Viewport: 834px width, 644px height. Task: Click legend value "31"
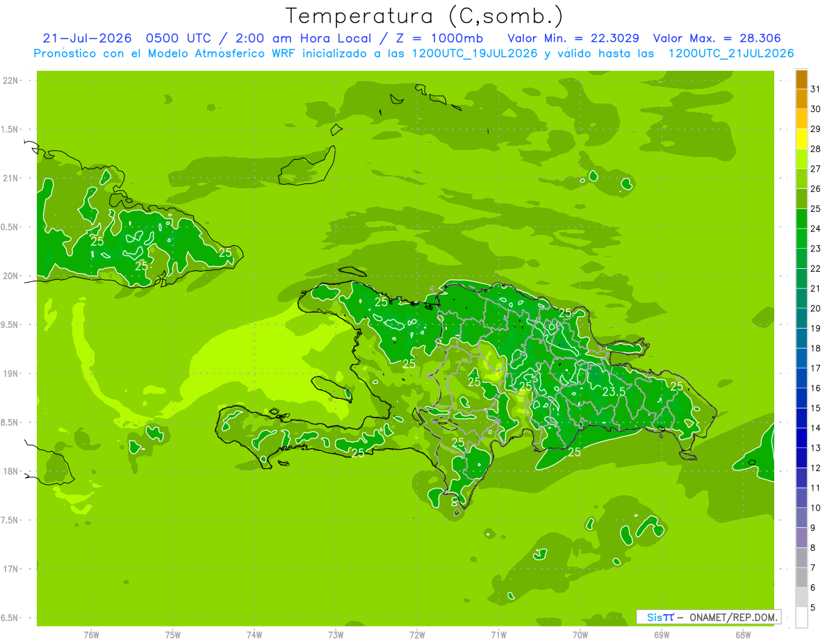click(x=816, y=89)
